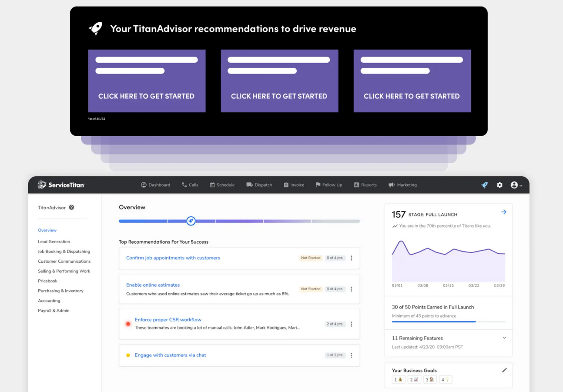Screen dimensions: 563x392
Task: Click Not Started badge on Confirm job appointments
Action: pos(311,258)
